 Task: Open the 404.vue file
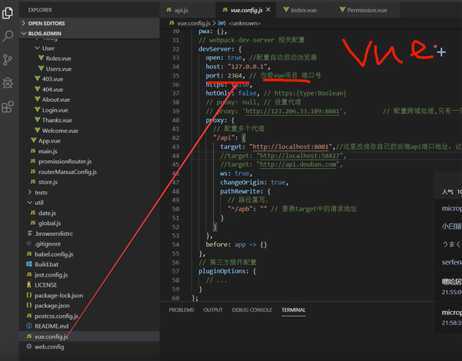tap(52, 89)
